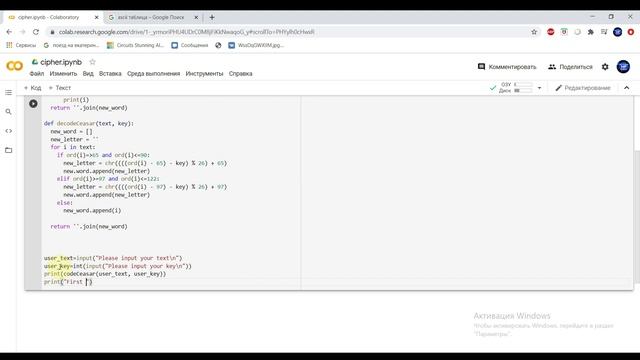This screenshot has width=640, height=360.
Task: Open the Сообщения bookmark
Action: (x=190, y=45)
